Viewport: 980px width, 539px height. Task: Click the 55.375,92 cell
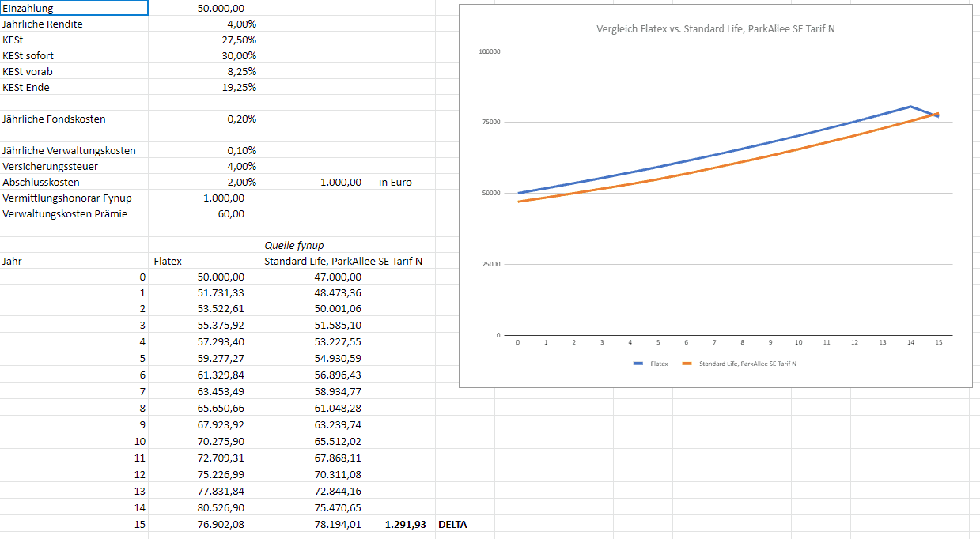point(203,326)
